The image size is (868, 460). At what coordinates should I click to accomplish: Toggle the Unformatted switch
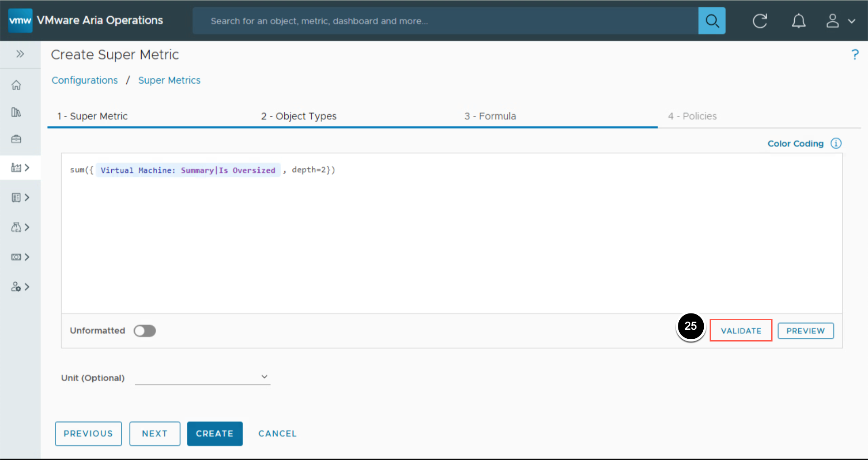coord(145,331)
